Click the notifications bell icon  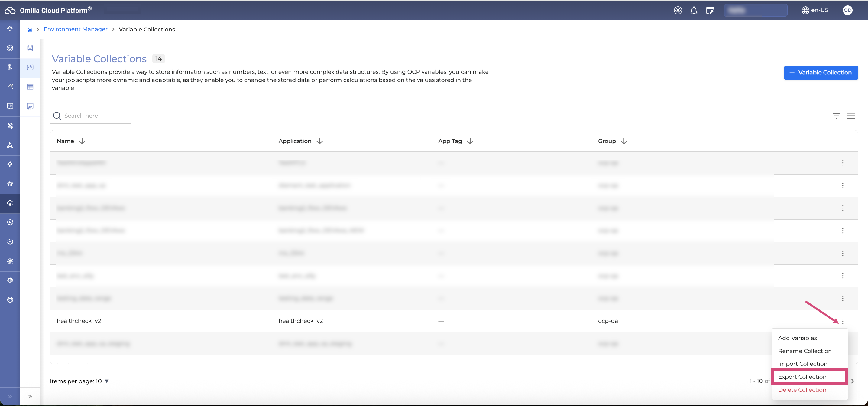click(x=693, y=11)
